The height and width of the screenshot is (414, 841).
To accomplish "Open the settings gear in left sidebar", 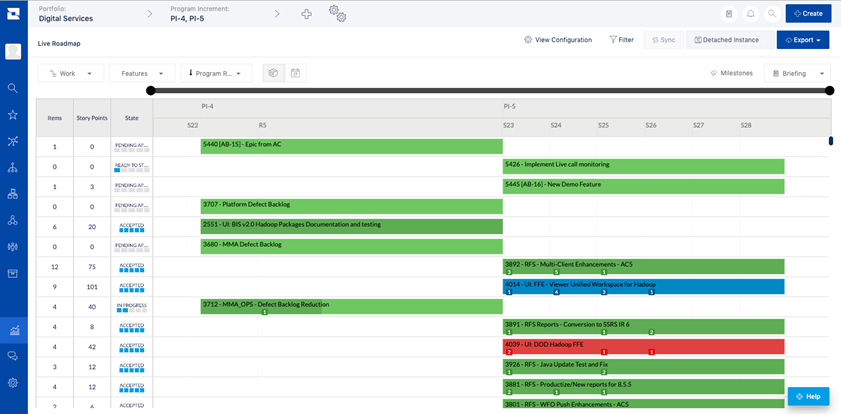I will (x=13, y=382).
